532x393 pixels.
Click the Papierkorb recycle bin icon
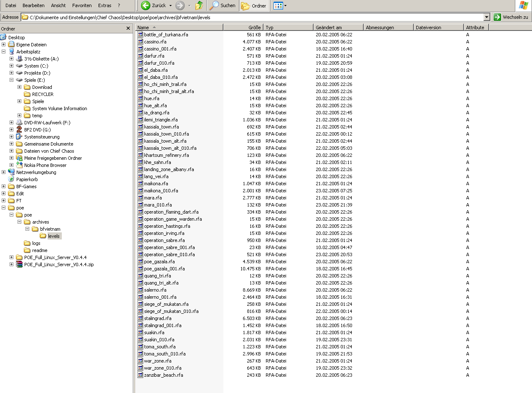11,179
